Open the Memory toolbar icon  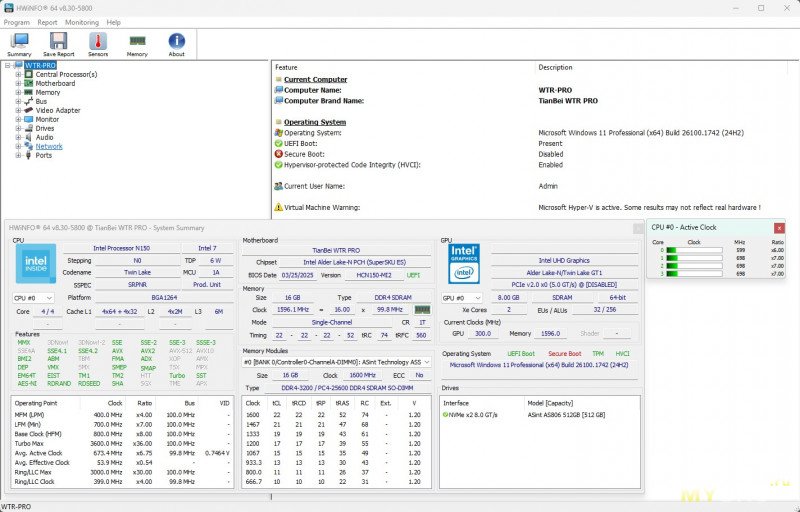click(x=137, y=44)
